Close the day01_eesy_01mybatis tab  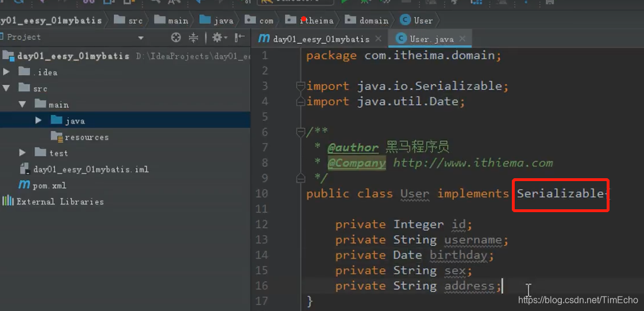(378, 39)
